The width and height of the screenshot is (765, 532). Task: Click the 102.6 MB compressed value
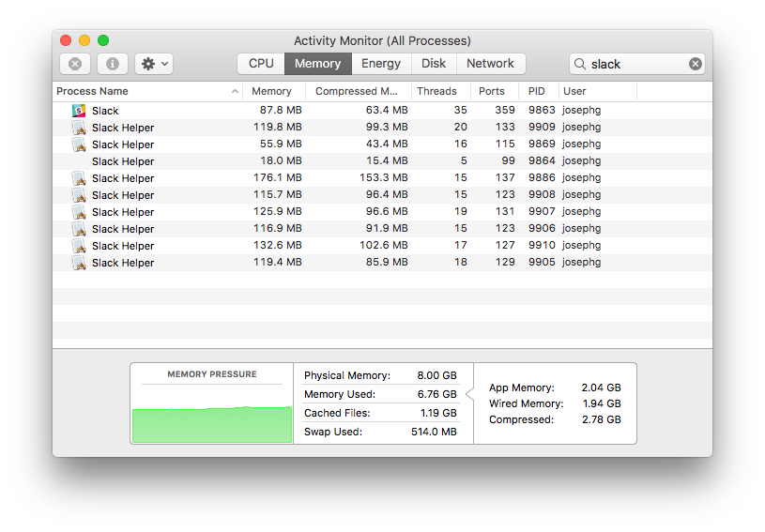click(384, 245)
